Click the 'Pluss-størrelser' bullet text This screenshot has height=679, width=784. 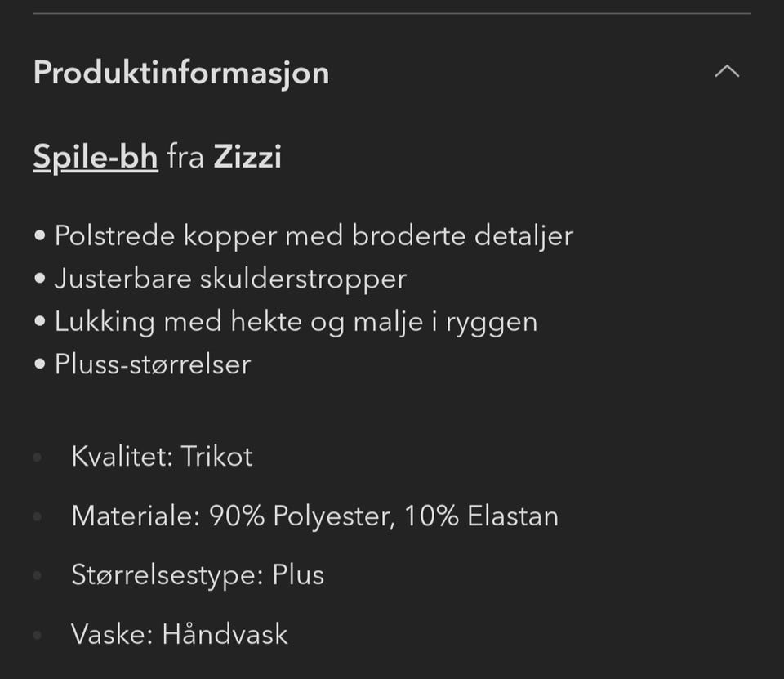pos(153,364)
